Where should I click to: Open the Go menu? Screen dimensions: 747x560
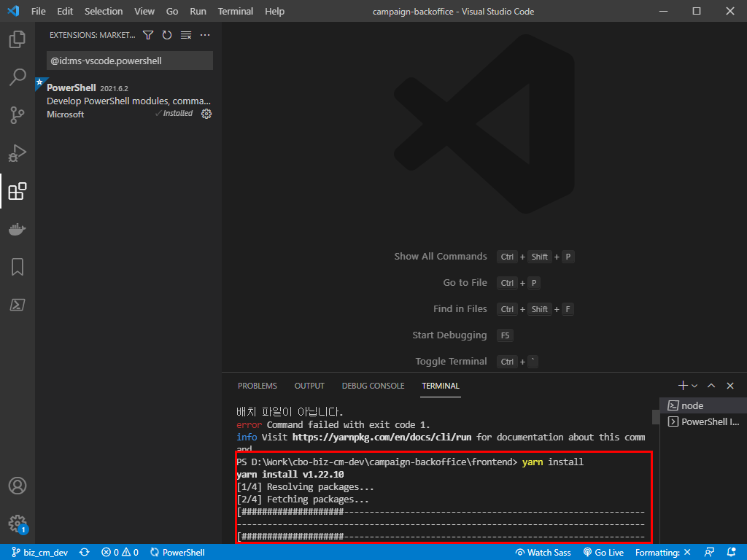[x=172, y=11]
